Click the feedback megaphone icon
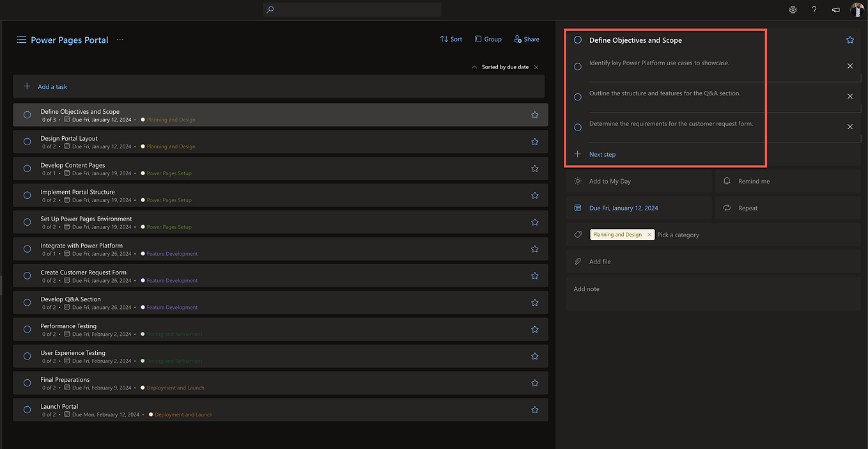Viewport: 868px width, 449px height. [835, 10]
